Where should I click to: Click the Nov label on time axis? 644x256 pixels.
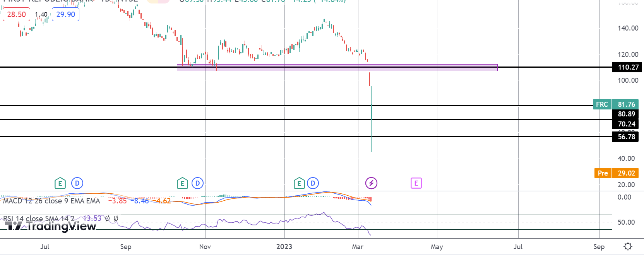pos(205,247)
